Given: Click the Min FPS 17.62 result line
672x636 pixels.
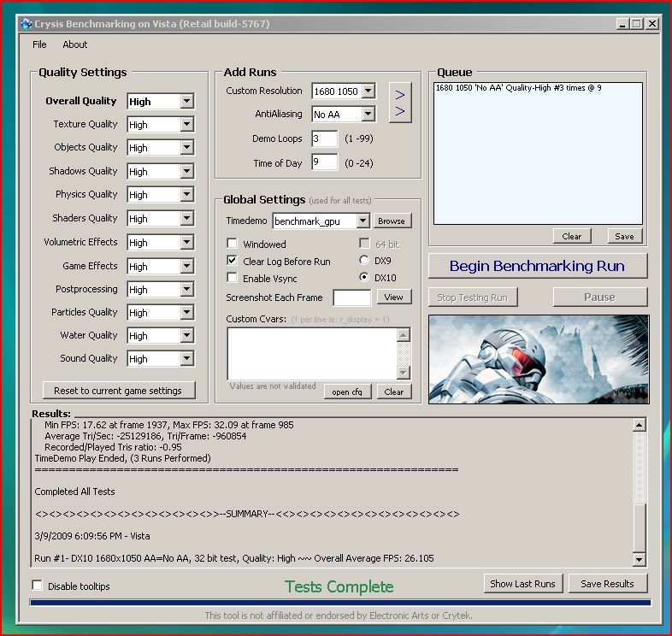Looking at the screenshot, I should [169, 425].
